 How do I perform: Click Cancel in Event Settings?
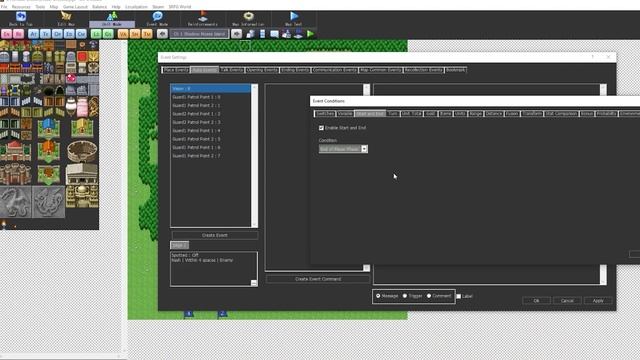point(567,301)
